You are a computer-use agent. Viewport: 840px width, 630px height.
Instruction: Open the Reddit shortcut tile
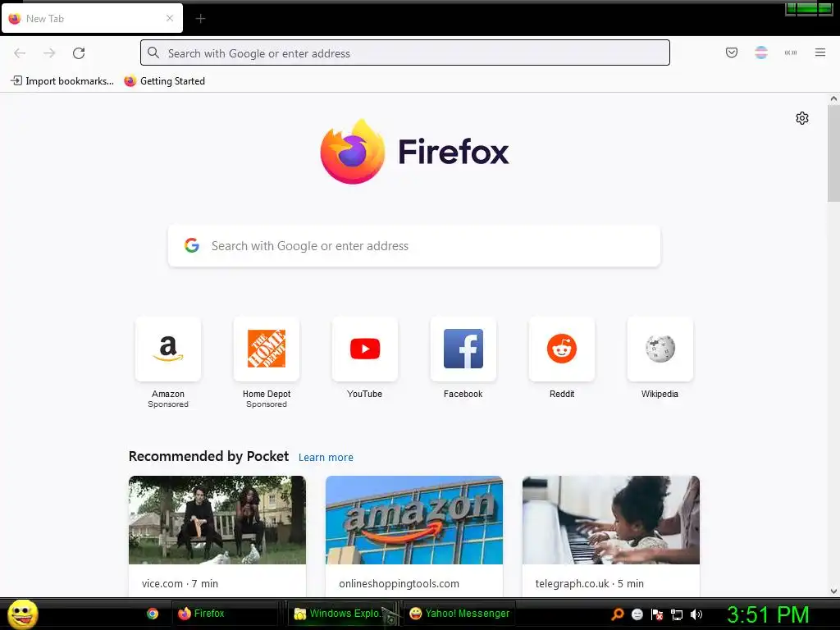pyautogui.click(x=562, y=349)
